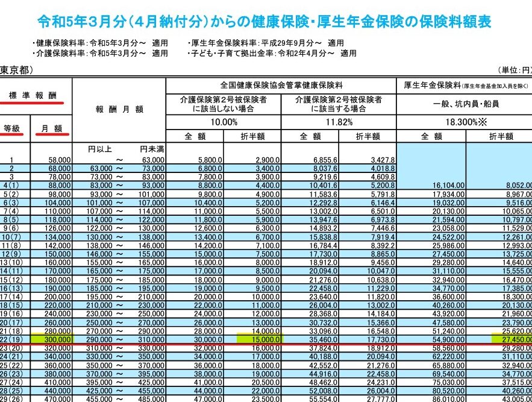Image resolution: width=532 pixels, height=402 pixels.
Task: Click the page title 保険料額表 heading
Action: 264,22
